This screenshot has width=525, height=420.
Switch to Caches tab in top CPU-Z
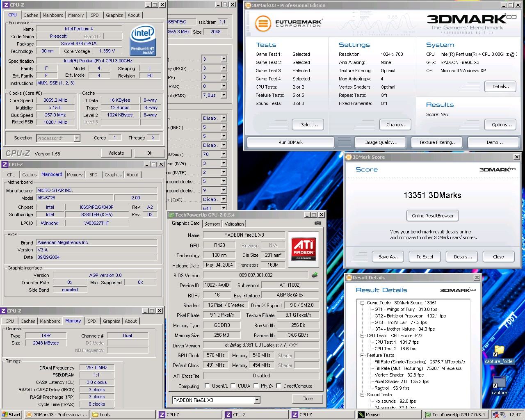coord(30,15)
